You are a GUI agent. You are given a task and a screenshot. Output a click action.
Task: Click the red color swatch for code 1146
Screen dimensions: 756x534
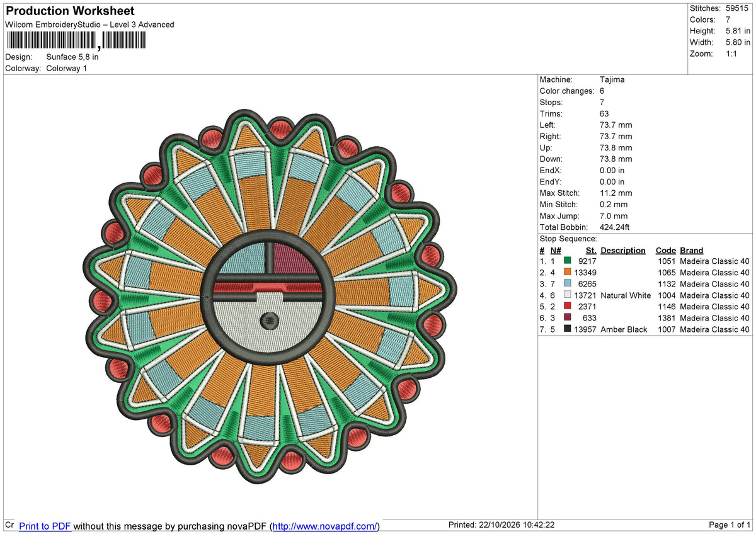[568, 307]
